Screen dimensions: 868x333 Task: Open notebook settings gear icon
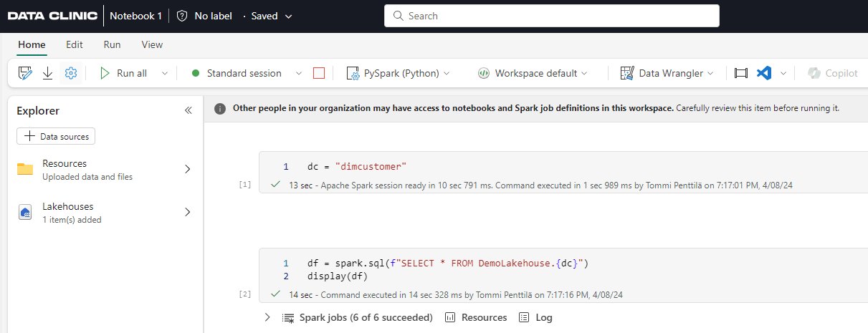pyautogui.click(x=70, y=73)
